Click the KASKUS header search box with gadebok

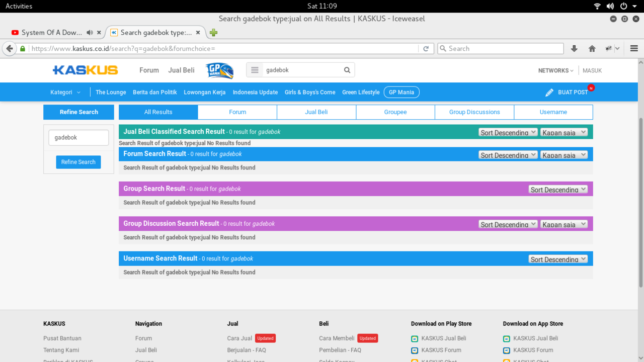[302, 70]
